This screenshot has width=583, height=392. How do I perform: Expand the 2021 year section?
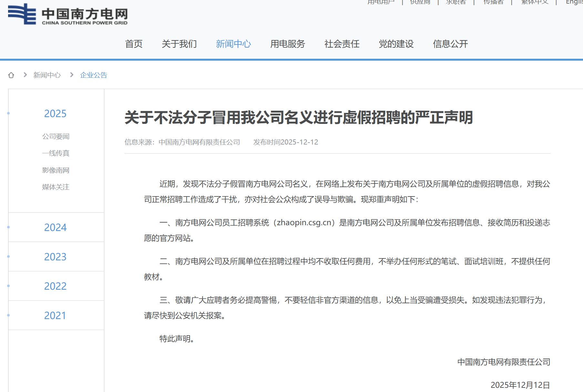[55, 316]
